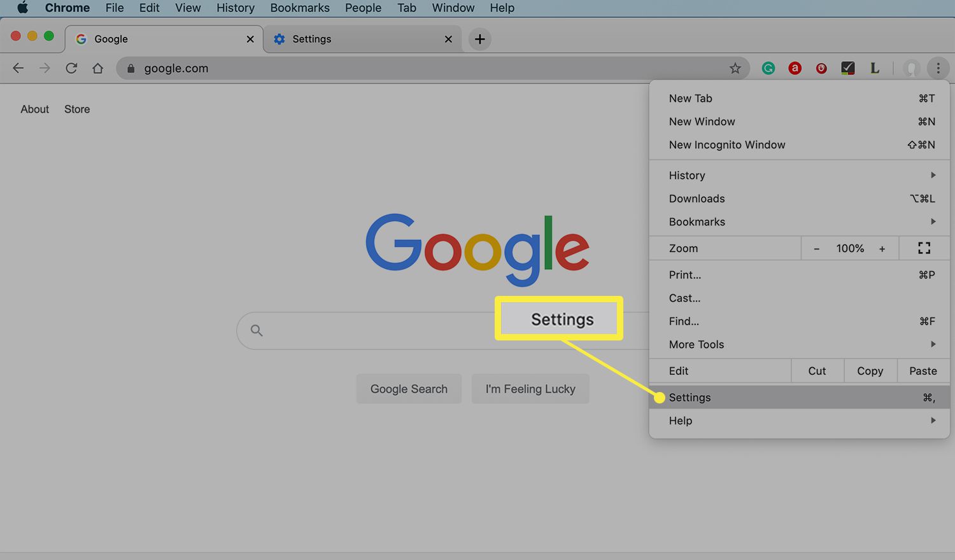Switch to the Google tab
Image resolution: width=955 pixels, height=560 pixels.
[x=164, y=39]
